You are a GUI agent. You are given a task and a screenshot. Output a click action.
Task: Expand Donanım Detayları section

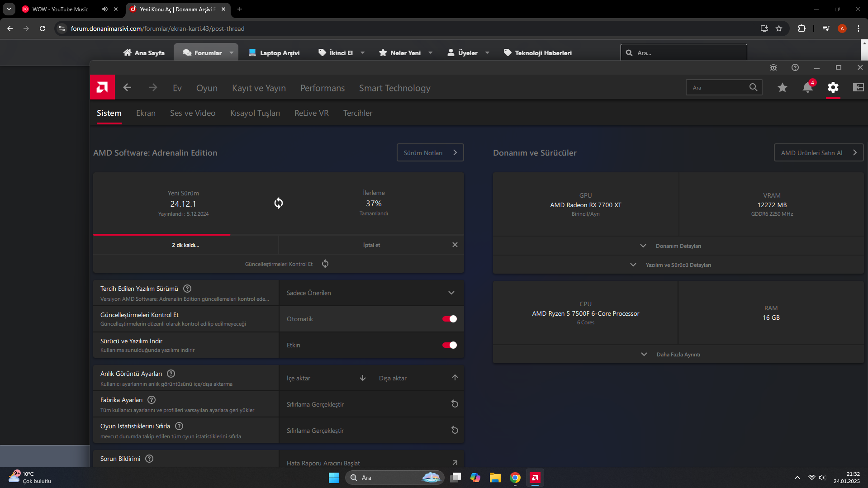pos(678,246)
